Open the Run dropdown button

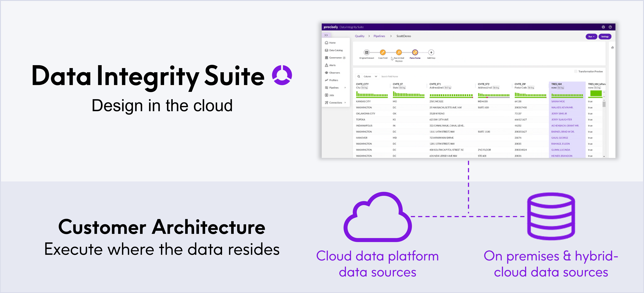[591, 37]
